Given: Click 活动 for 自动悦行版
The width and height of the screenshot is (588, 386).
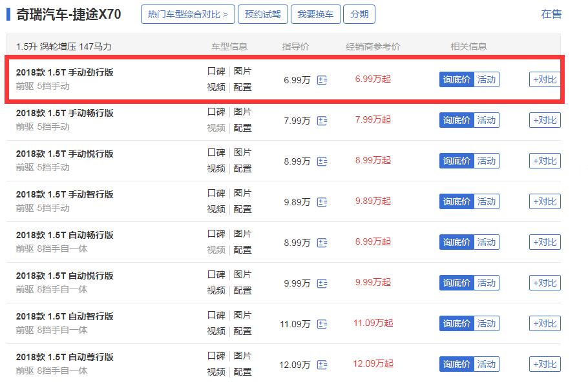Looking at the screenshot, I should [487, 283].
